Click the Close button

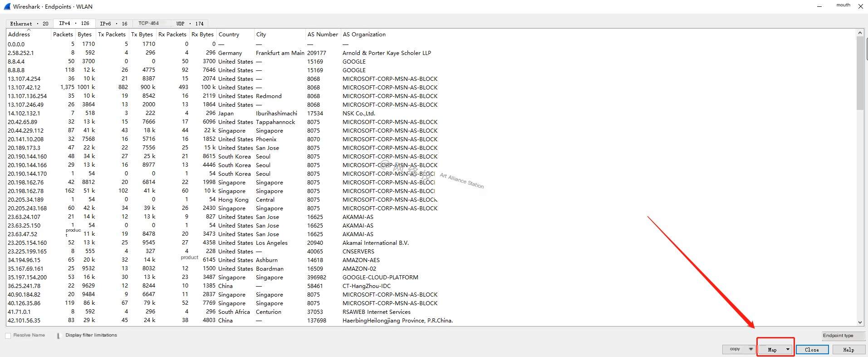pos(812,350)
